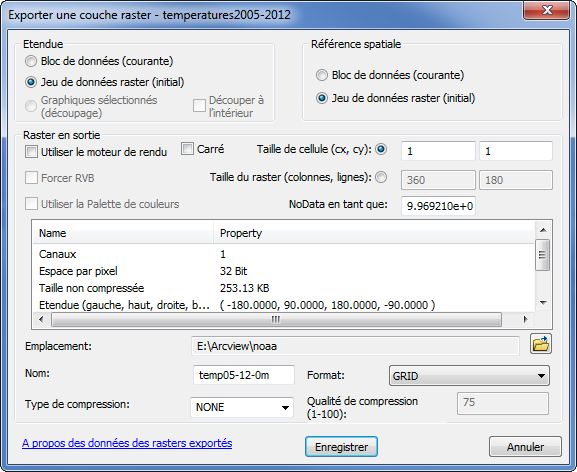Click the down arrow of the properties list scrollbar
The width and height of the screenshot is (577, 472).
coord(543,303)
